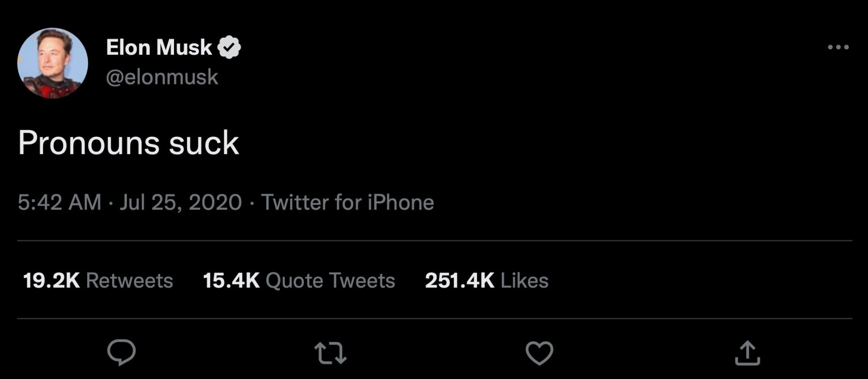The width and height of the screenshot is (868, 379).
Task: Click the 15.4K quote count number
Action: point(231,281)
